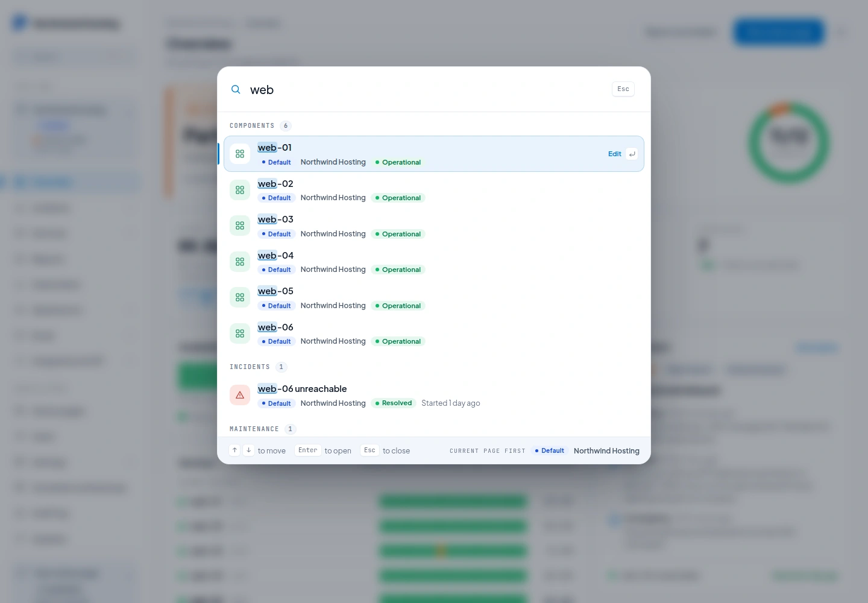
Task: Click the web-05 component grid icon
Action: point(240,297)
